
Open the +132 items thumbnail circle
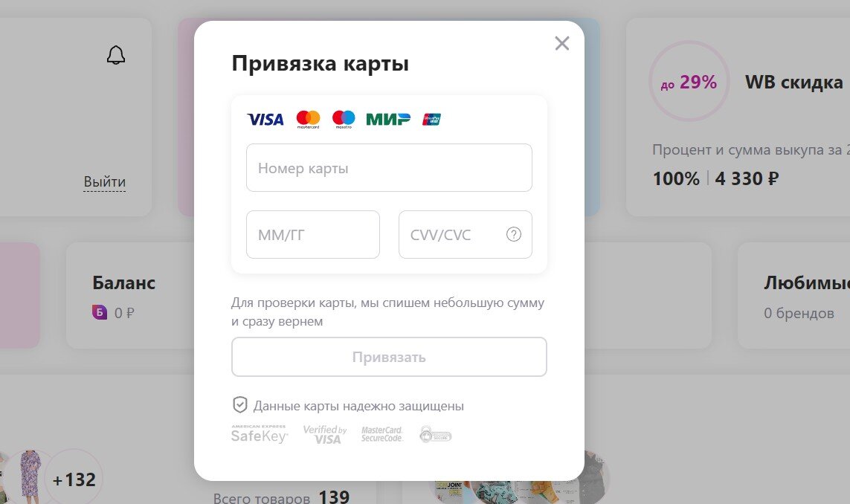pyautogui.click(x=74, y=479)
